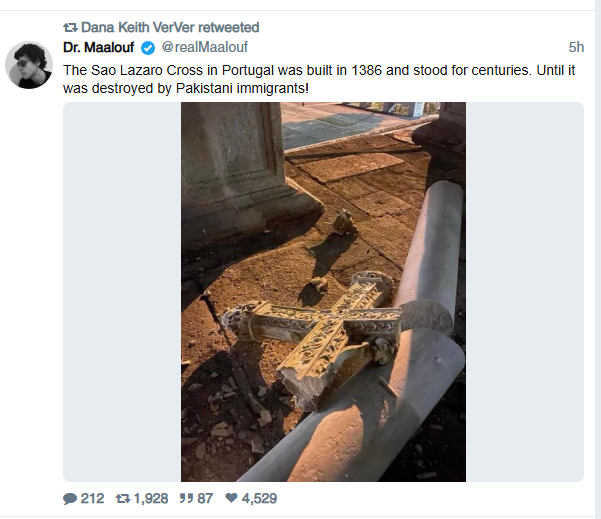Open the tweet via the 5h timestamp
Screen dimensions: 601x519
[576, 48]
